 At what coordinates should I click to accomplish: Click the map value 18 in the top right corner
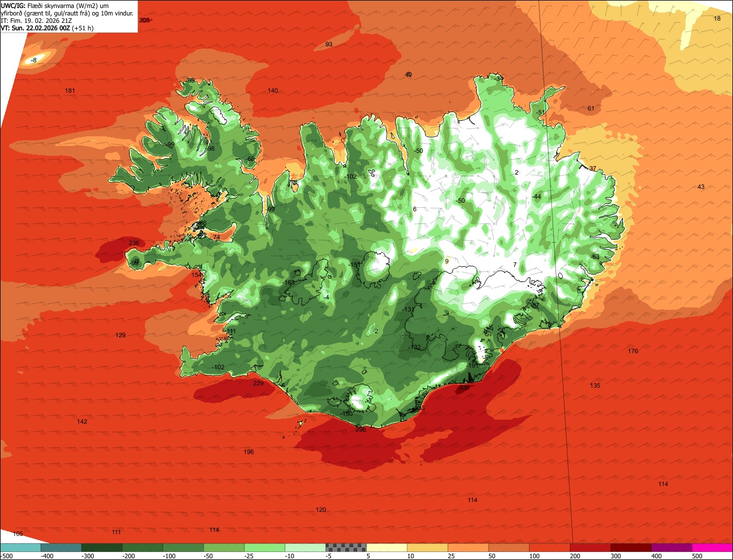717,18
